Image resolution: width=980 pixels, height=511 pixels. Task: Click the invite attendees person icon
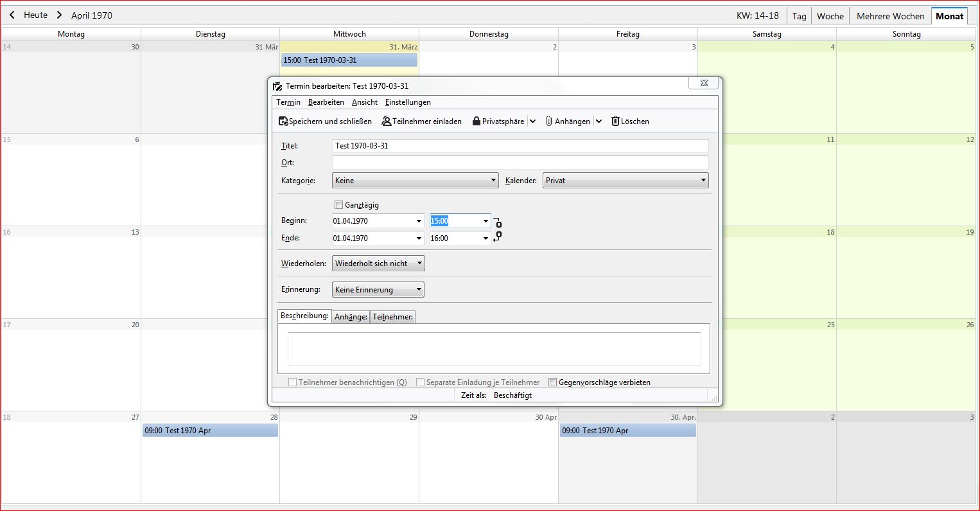click(387, 121)
